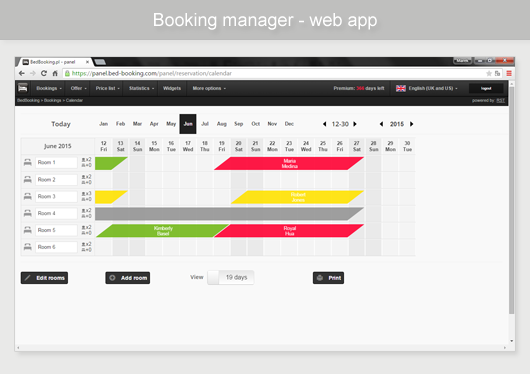Click the Add room button
The image size is (530, 374).
[x=128, y=278]
